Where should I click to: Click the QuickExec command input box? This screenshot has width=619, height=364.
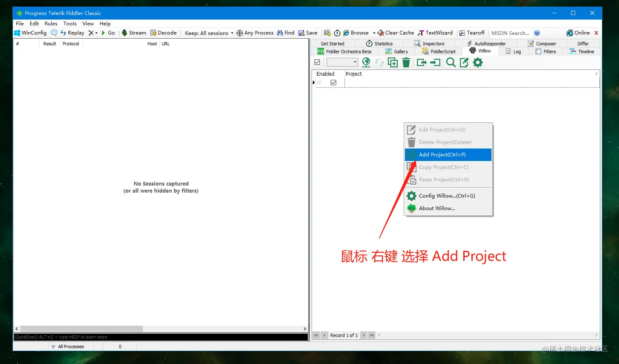[x=161, y=337]
